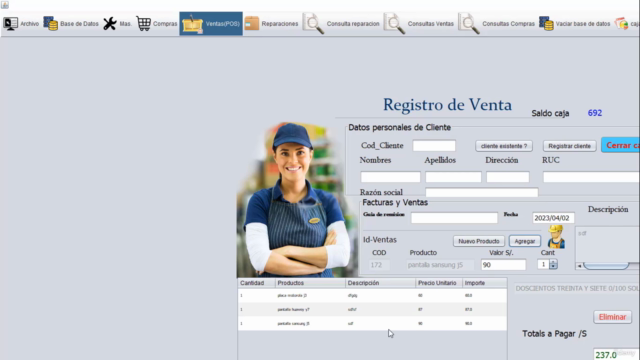Open the caja item at toolbar end
The image size is (640, 360).
tap(627, 24)
